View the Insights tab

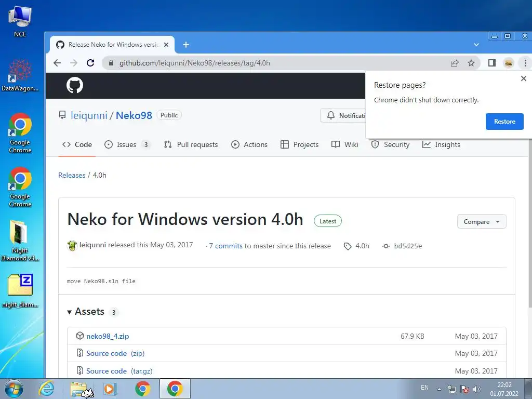coord(441,144)
